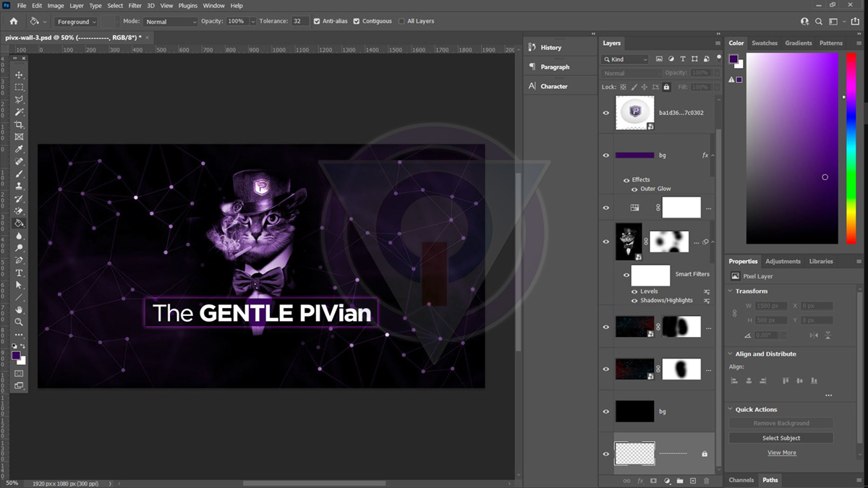Click the flip horizontal icon in Transform

pyautogui.click(x=814, y=335)
